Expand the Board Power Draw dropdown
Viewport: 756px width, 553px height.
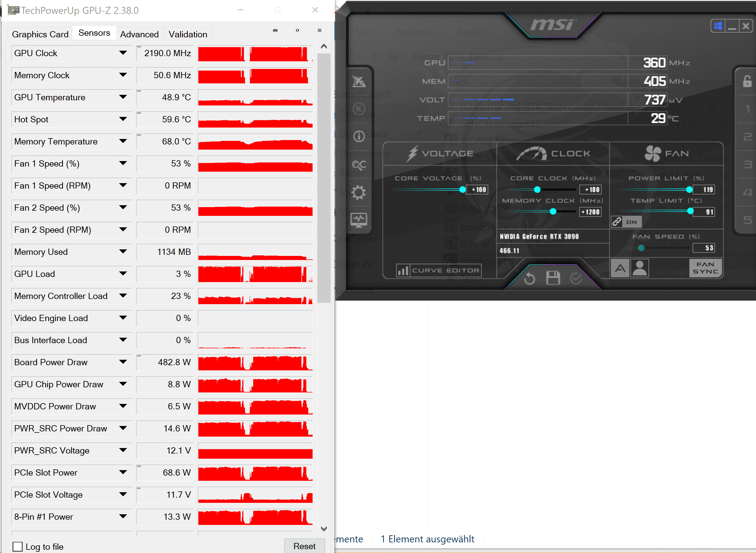click(x=123, y=362)
